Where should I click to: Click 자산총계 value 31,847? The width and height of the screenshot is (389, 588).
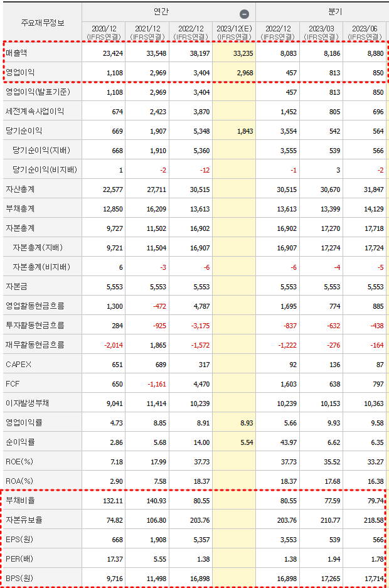pos(374,190)
